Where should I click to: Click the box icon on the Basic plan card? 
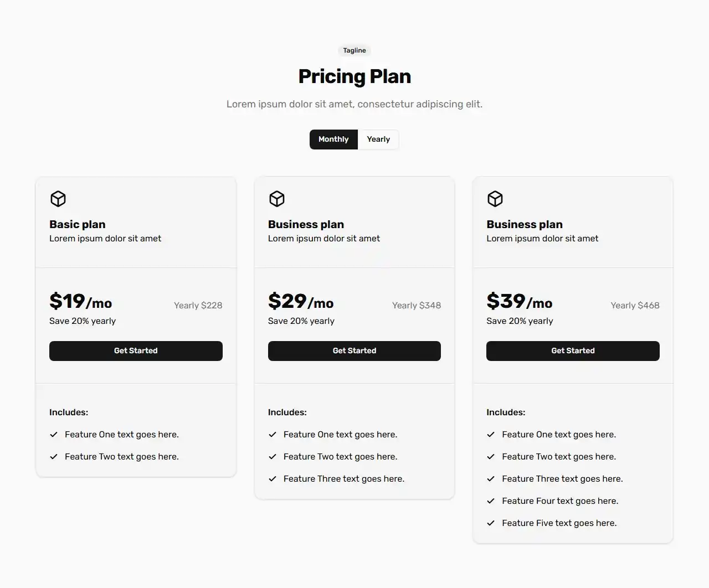(x=58, y=199)
